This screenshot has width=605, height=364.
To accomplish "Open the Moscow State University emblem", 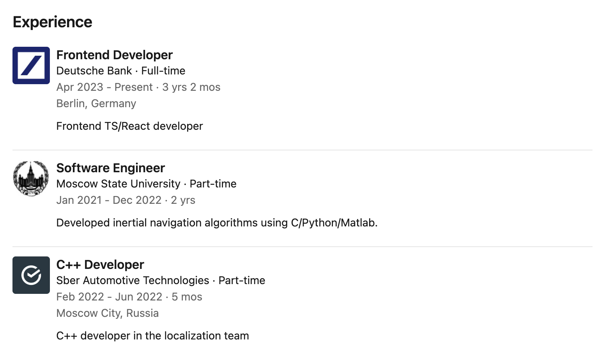I will [x=31, y=178].
